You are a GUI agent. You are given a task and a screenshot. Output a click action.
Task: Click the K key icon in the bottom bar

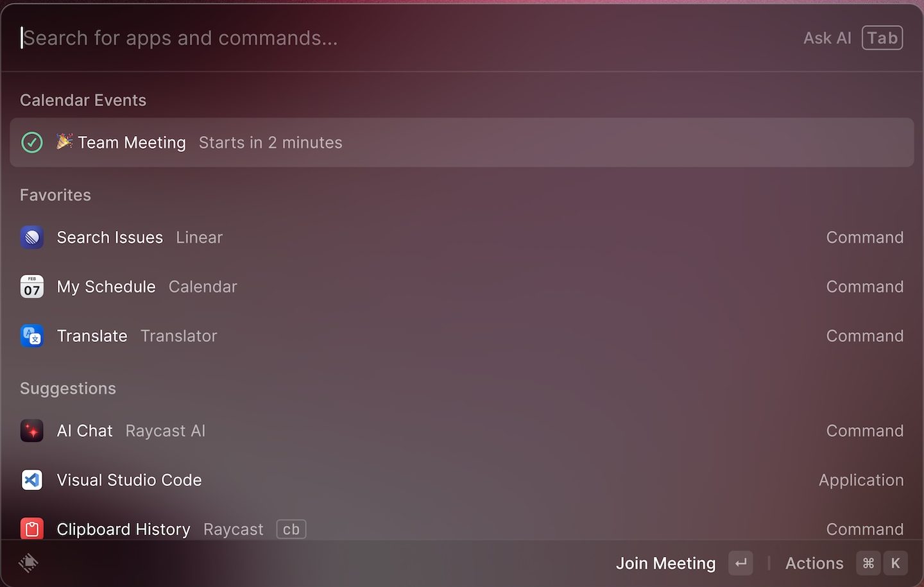(896, 563)
